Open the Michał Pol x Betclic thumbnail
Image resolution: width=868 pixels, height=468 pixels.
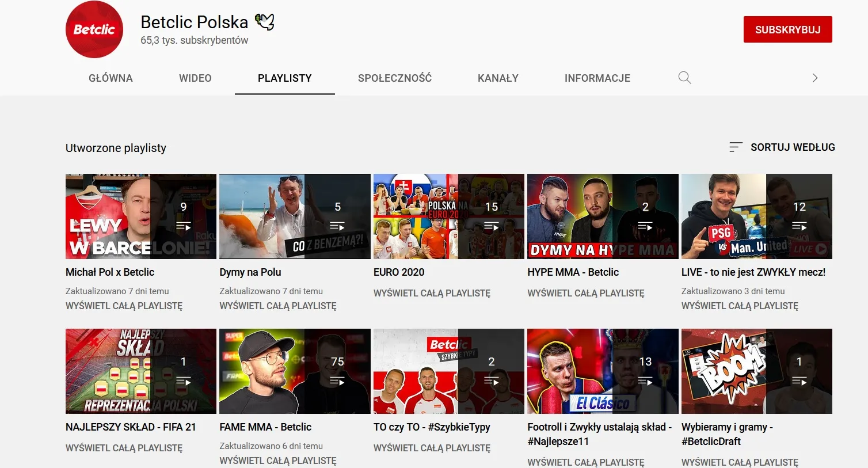pyautogui.click(x=141, y=216)
